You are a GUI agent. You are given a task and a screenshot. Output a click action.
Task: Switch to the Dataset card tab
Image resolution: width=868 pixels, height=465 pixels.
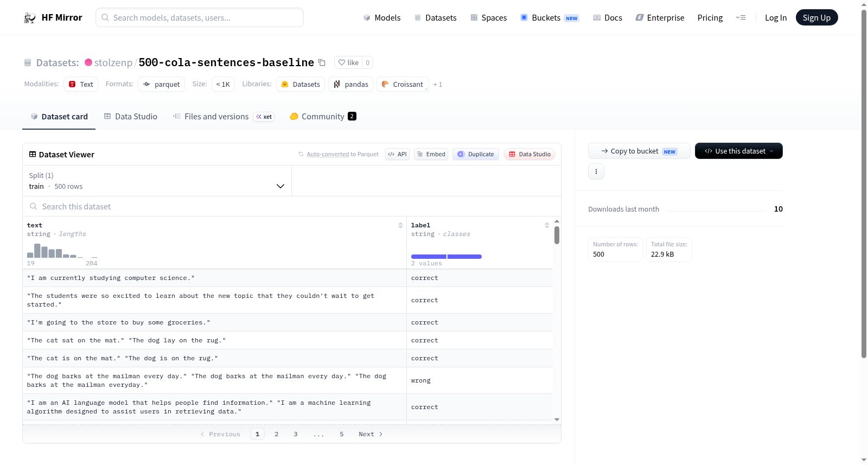point(59,117)
